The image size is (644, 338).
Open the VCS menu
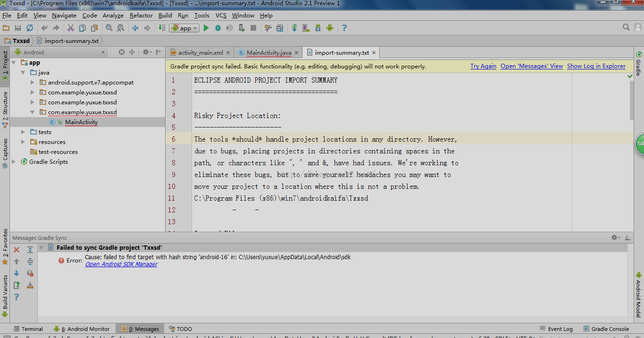[221, 16]
